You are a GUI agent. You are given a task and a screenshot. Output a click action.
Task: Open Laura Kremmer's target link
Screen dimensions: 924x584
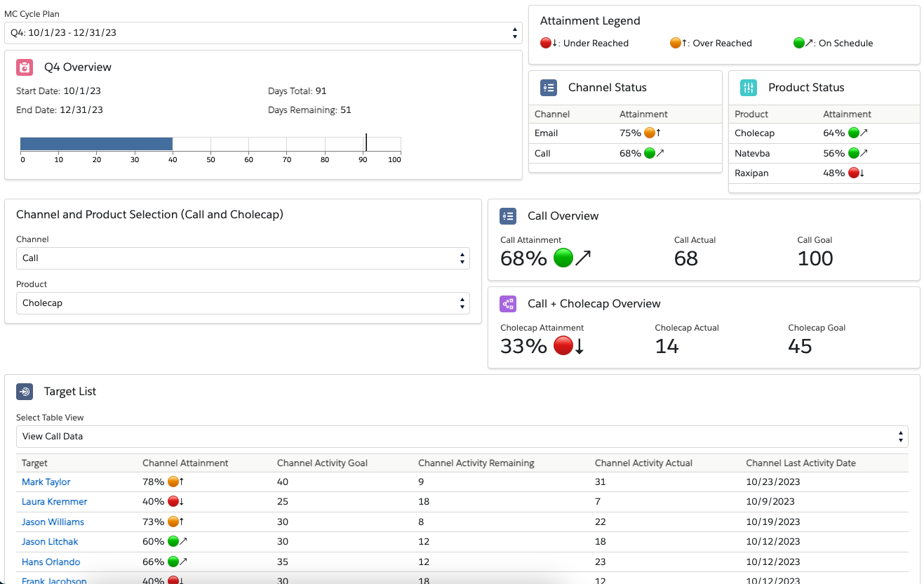(x=55, y=502)
